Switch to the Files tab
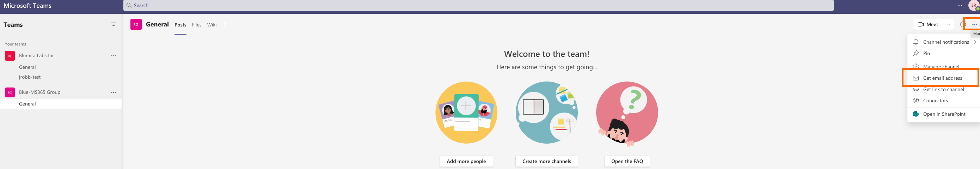980x169 pixels. tap(197, 25)
